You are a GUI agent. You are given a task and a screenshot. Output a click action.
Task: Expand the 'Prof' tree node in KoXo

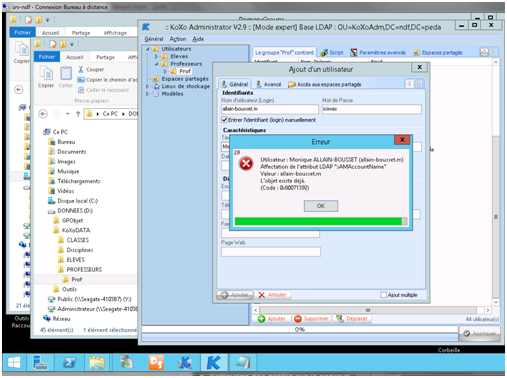coord(165,71)
